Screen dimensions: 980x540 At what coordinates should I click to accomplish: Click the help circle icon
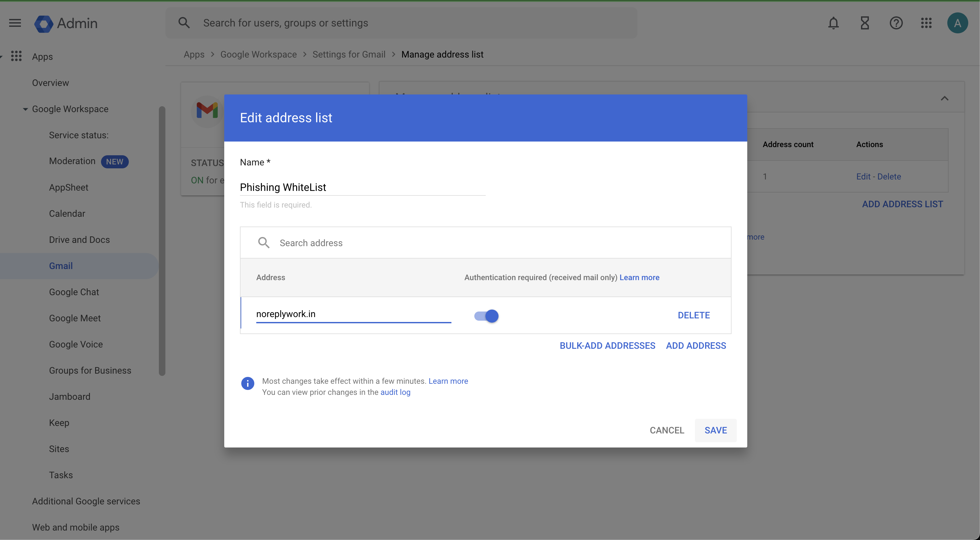896,23
